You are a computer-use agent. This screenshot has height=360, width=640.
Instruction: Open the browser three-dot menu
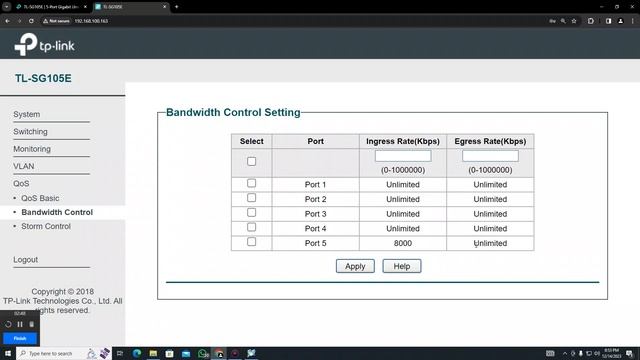tap(633, 21)
